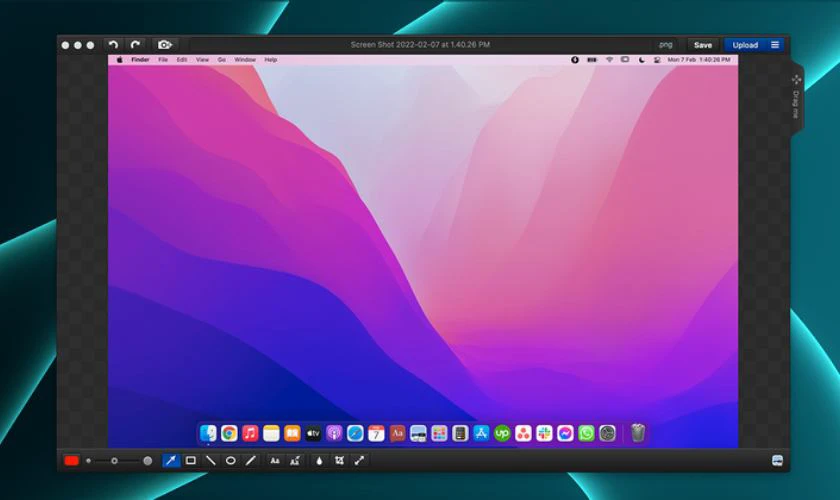Click WhatsApp icon in the dock
The height and width of the screenshot is (500, 840).
586,433
